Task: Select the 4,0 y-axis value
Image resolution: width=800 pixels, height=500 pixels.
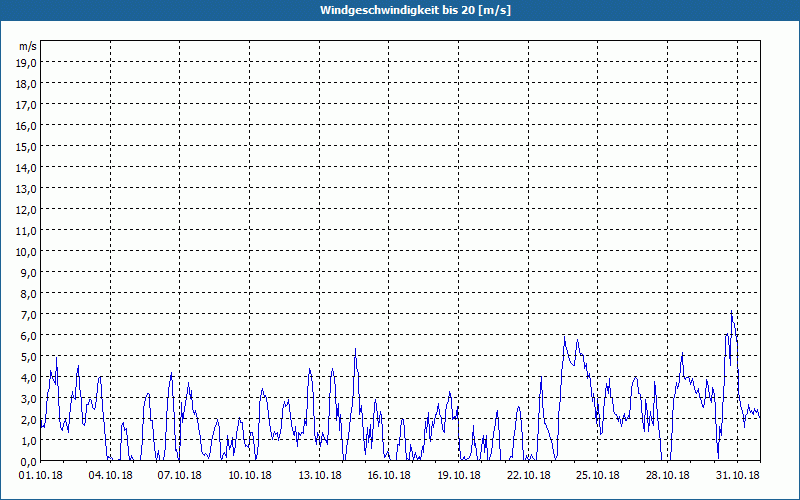Action: tap(29, 378)
